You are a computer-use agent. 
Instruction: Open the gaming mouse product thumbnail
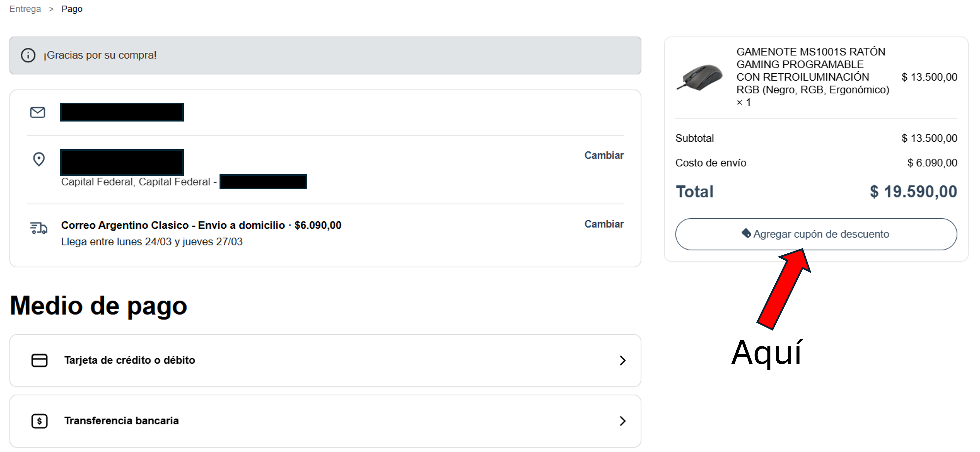click(x=700, y=77)
